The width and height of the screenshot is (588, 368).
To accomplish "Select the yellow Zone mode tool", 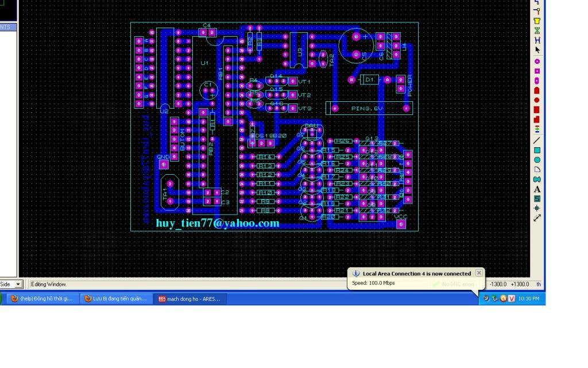I will click(x=537, y=21).
